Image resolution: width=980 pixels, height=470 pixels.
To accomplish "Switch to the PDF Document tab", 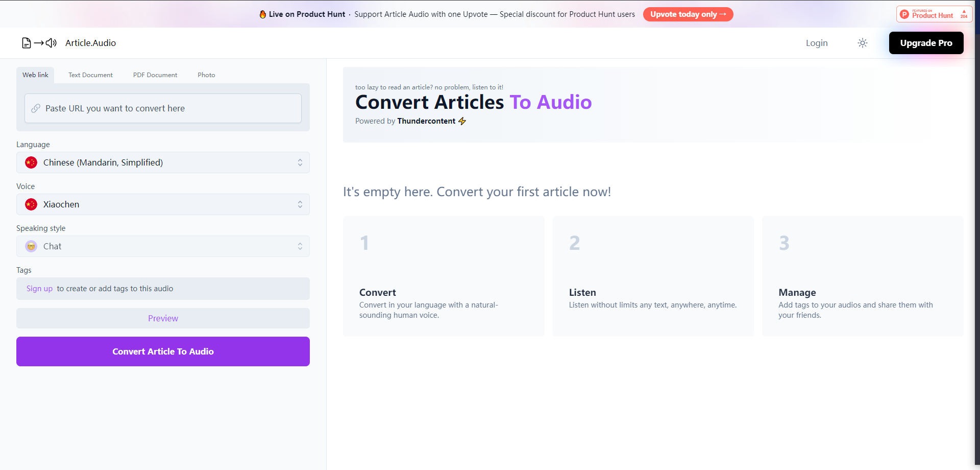I will pos(155,75).
